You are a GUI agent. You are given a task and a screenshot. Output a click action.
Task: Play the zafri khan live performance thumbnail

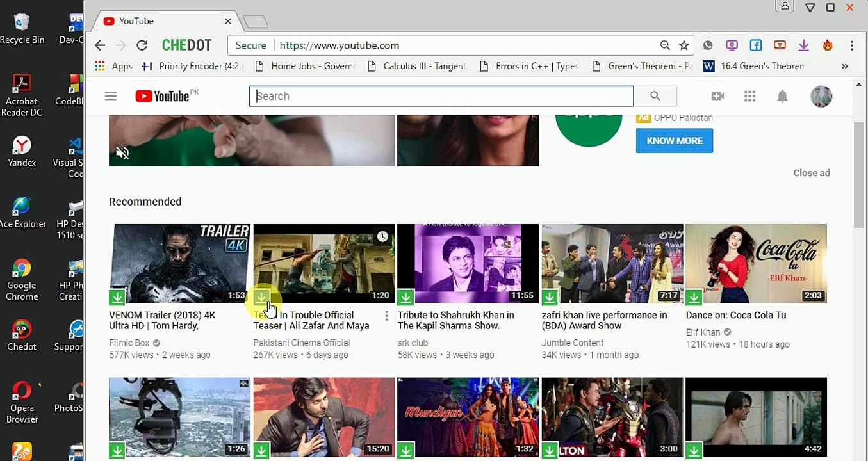tap(612, 264)
